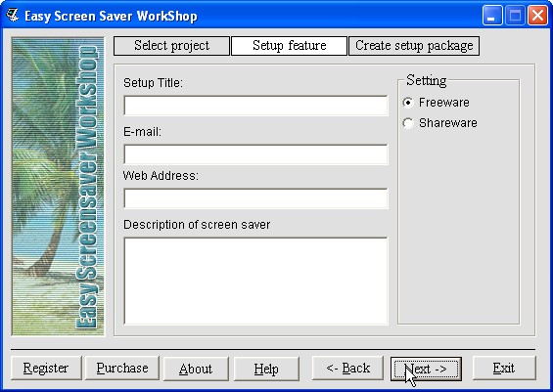Click the app icon in the title bar
553x392 pixels.
[x=12, y=15]
